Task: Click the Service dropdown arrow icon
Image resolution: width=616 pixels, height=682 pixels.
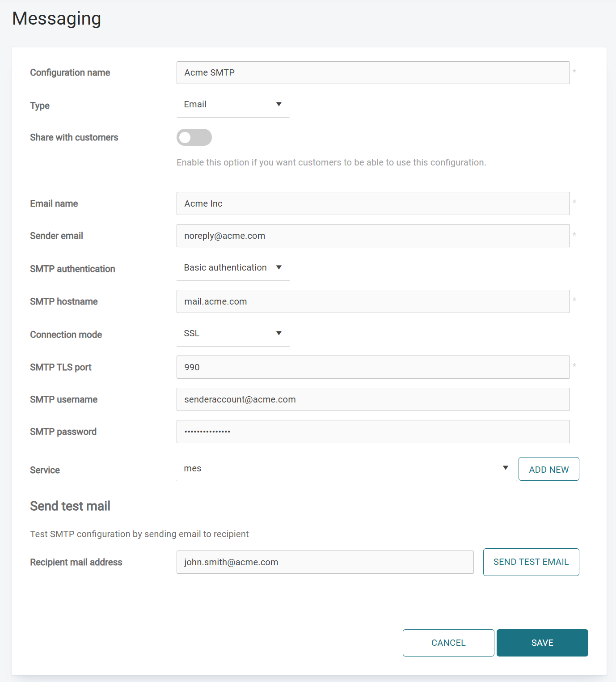Action: [x=506, y=468]
